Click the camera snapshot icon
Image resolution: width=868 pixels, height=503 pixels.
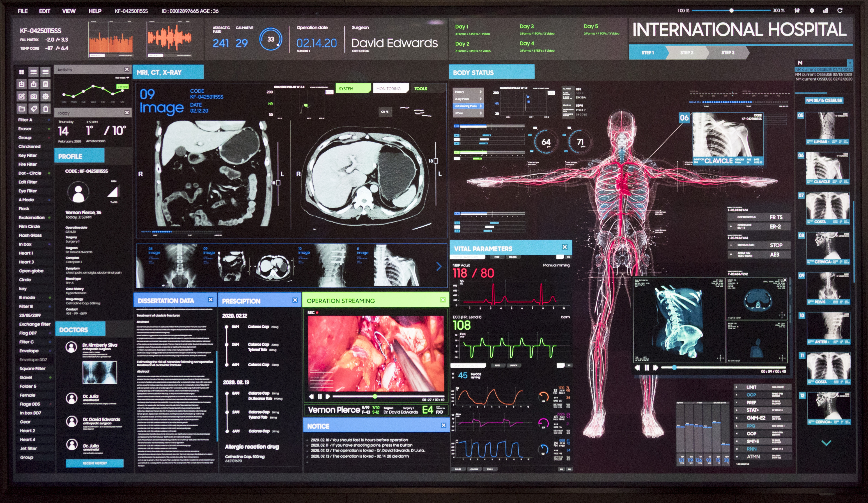(33, 97)
